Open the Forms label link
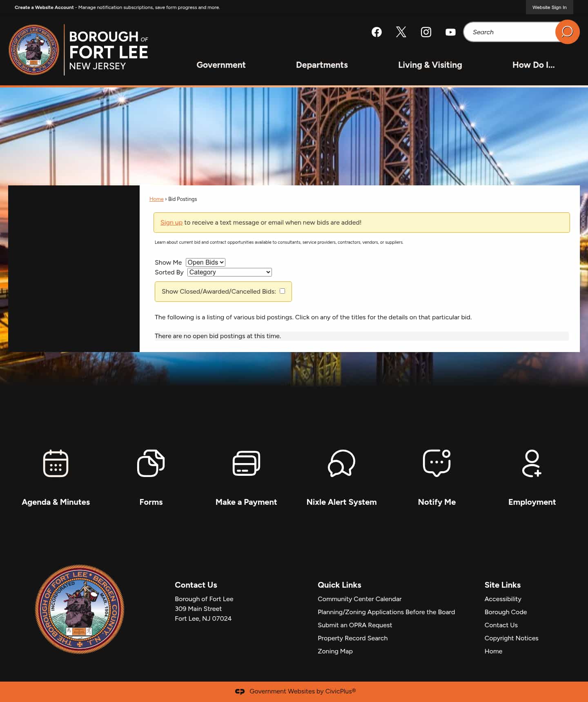 click(151, 502)
